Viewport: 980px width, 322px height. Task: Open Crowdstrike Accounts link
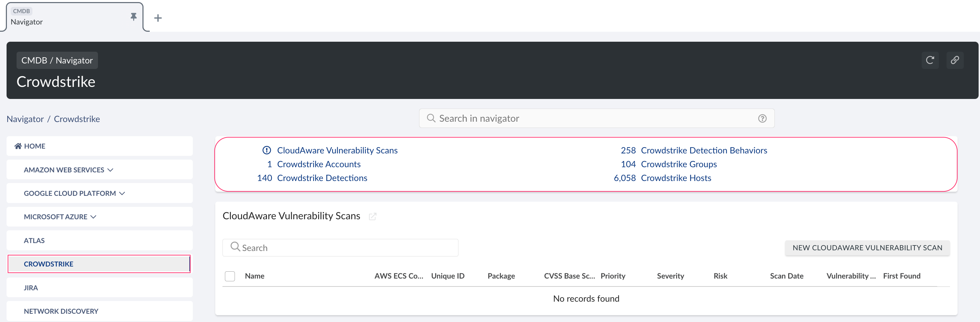point(319,164)
